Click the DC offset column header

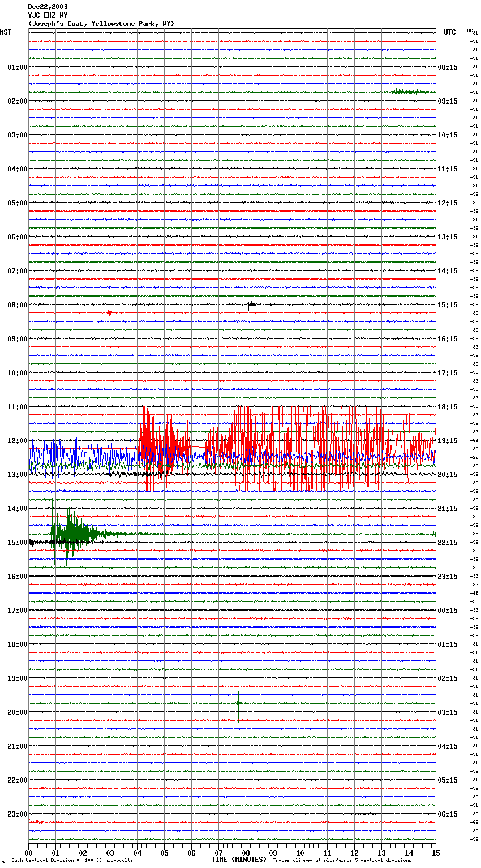[x=470, y=31]
